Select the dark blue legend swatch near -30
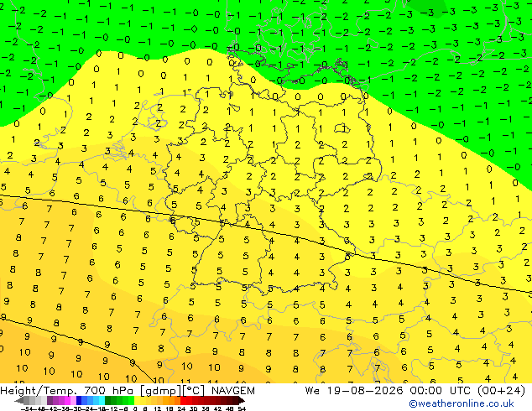Screen dimensions: 532x411 tap(79, 400)
